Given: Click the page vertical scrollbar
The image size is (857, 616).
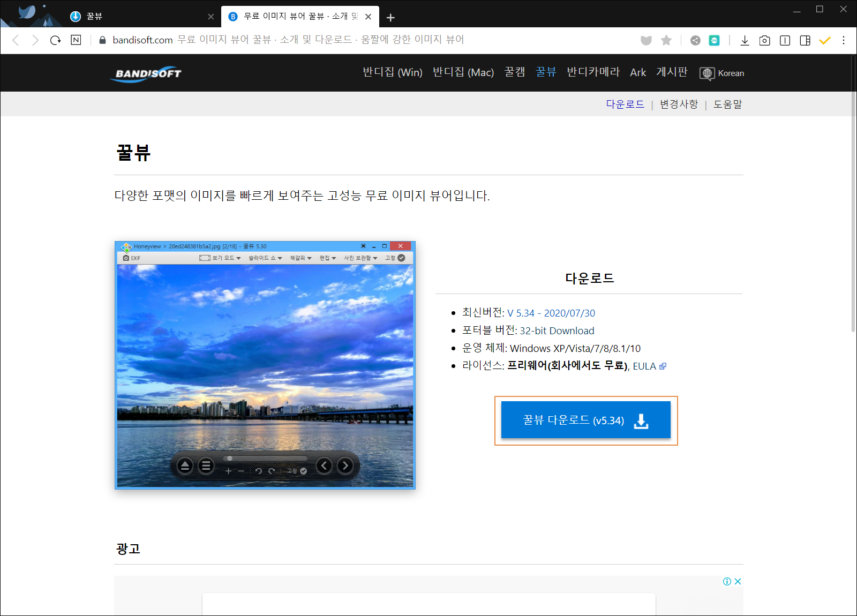Looking at the screenshot, I should (853, 193).
